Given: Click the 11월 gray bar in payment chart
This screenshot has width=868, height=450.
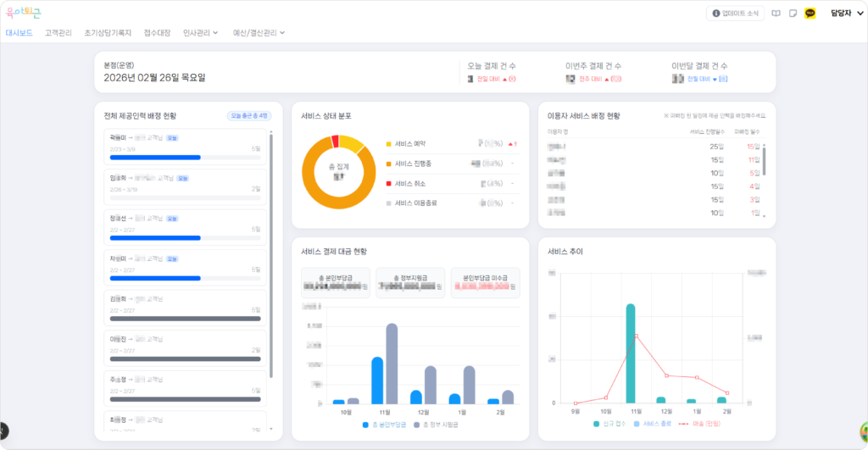Looking at the screenshot, I should [392, 364].
